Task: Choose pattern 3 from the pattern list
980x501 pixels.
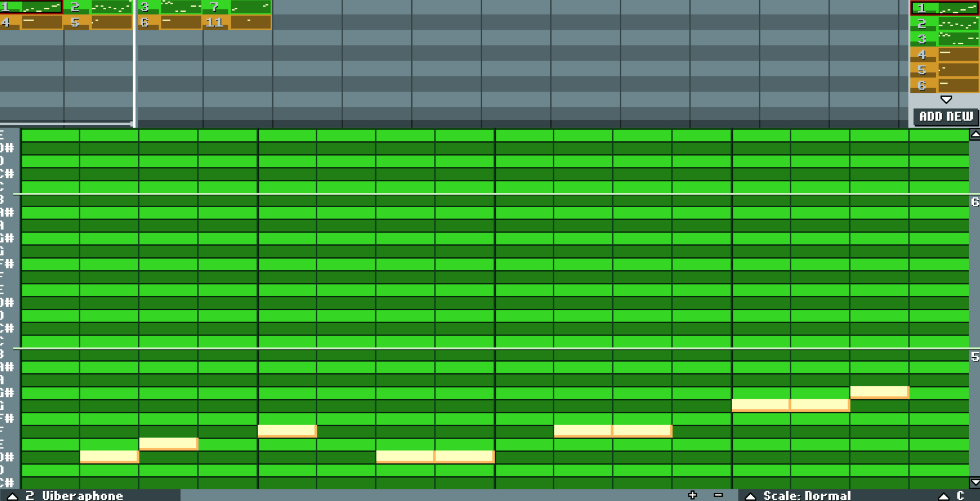Action: point(945,39)
